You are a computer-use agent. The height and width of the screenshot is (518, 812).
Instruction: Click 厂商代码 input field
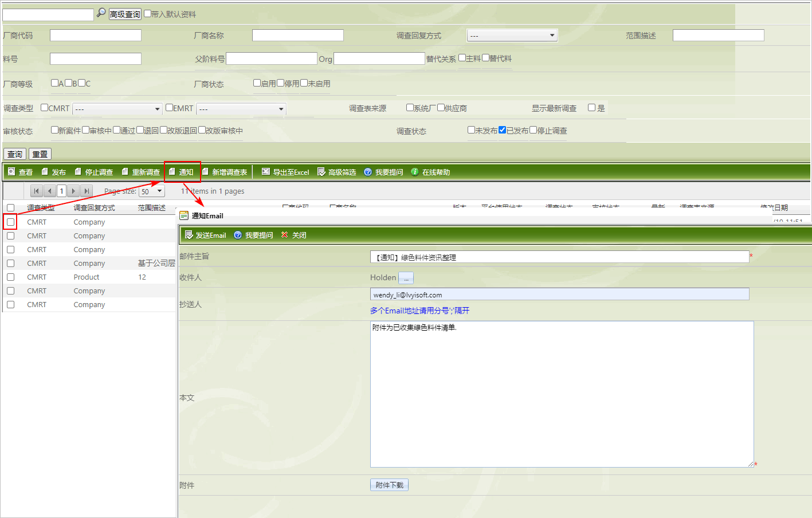(96, 36)
